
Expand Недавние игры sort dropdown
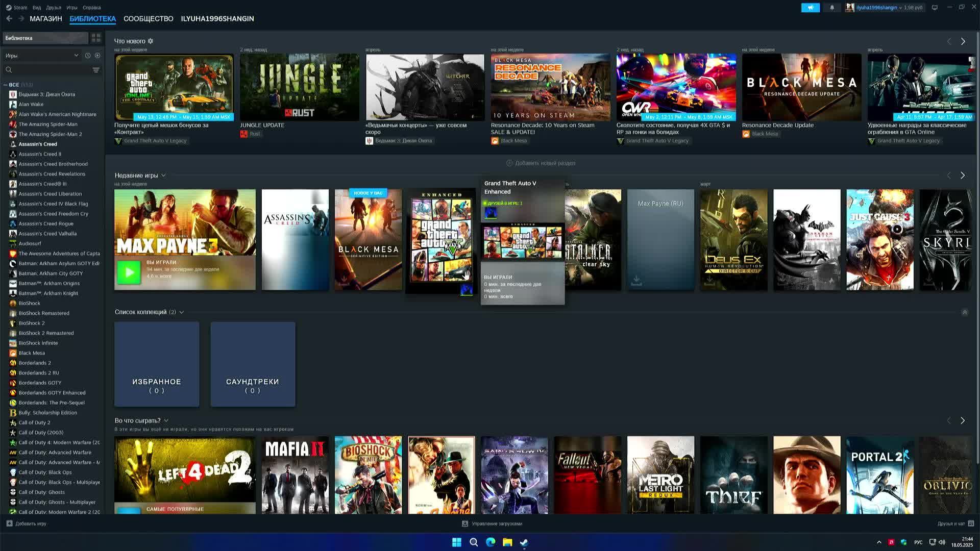click(163, 176)
